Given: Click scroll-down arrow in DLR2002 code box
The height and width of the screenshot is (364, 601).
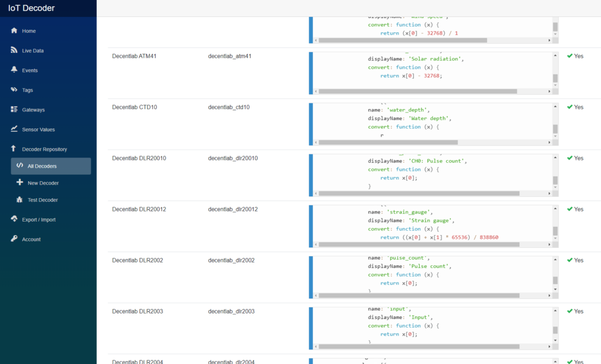Looking at the screenshot, I should [x=555, y=290].
